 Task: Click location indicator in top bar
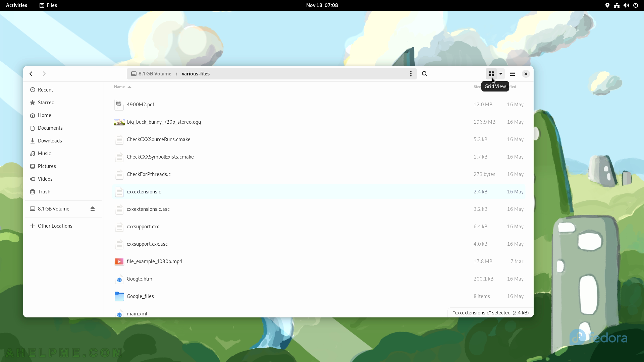click(607, 5)
